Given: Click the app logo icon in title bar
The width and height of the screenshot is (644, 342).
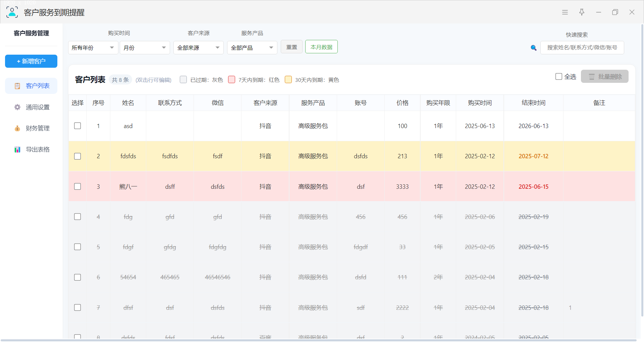Looking at the screenshot, I should 12,12.
